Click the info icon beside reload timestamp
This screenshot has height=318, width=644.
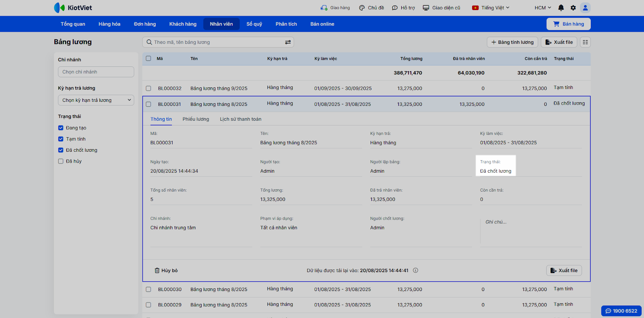415,271
